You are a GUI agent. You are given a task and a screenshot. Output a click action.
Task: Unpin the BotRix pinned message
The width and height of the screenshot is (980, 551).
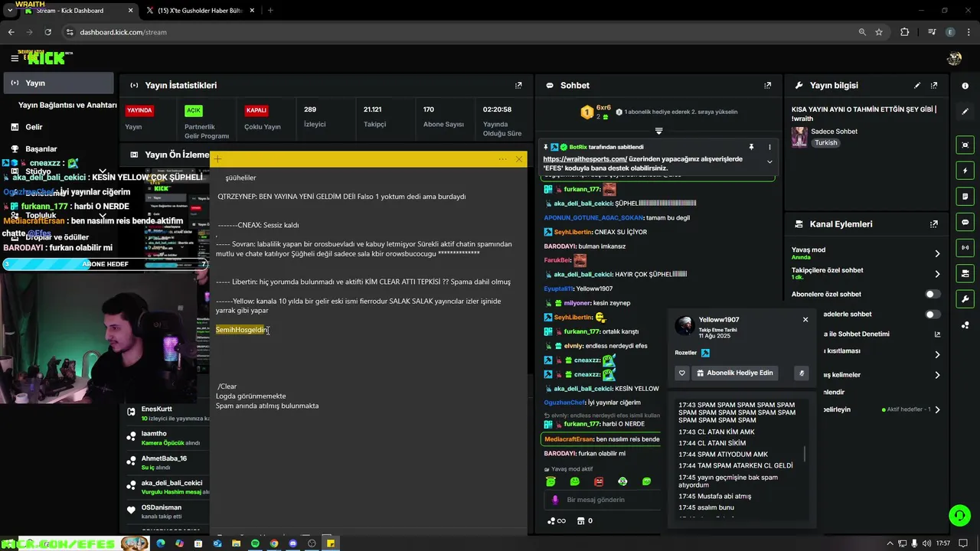point(751,147)
